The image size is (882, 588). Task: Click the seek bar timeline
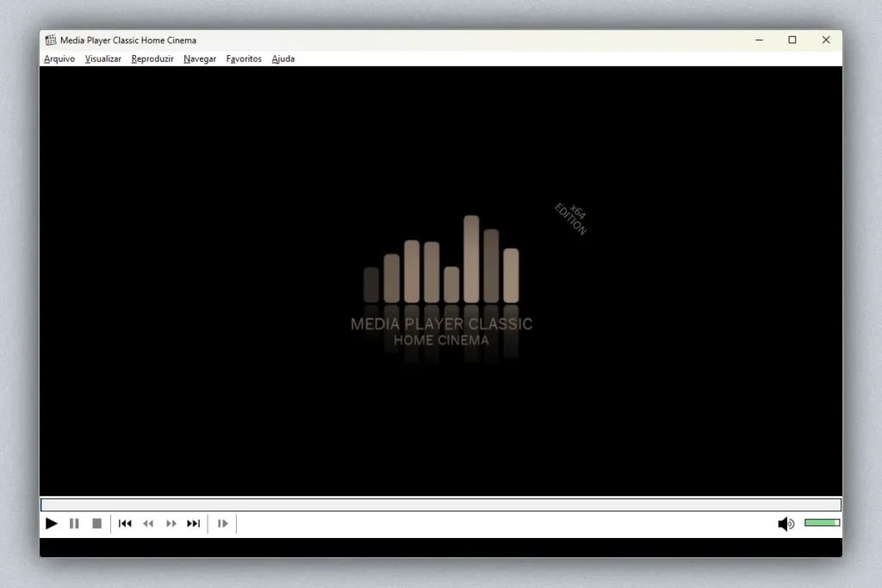pos(441,504)
